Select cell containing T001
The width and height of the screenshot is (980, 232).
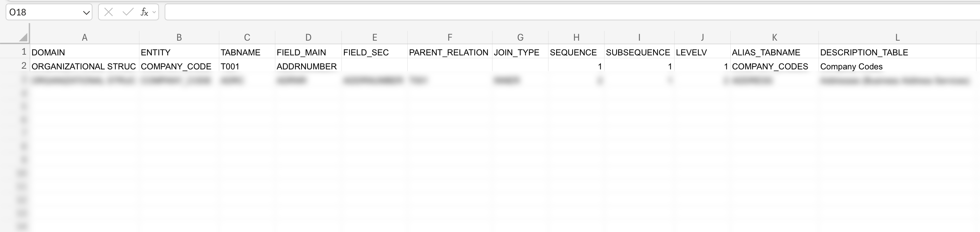247,66
